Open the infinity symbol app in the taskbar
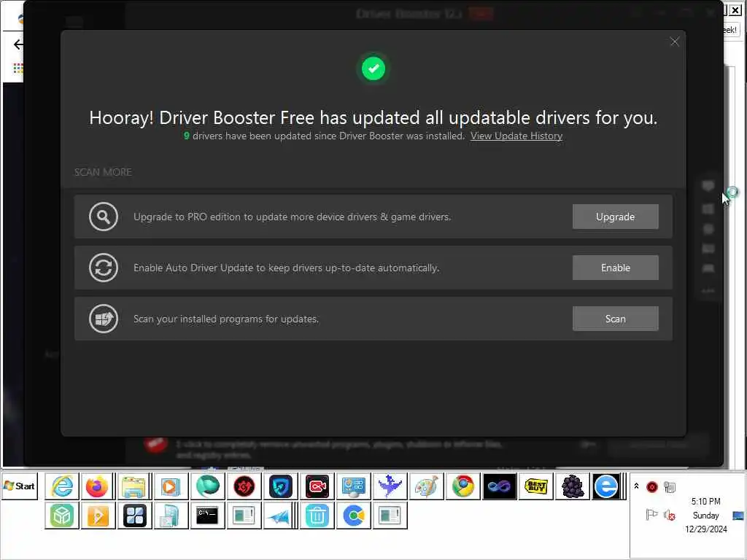Image resolution: width=747 pixels, height=560 pixels. click(499, 486)
